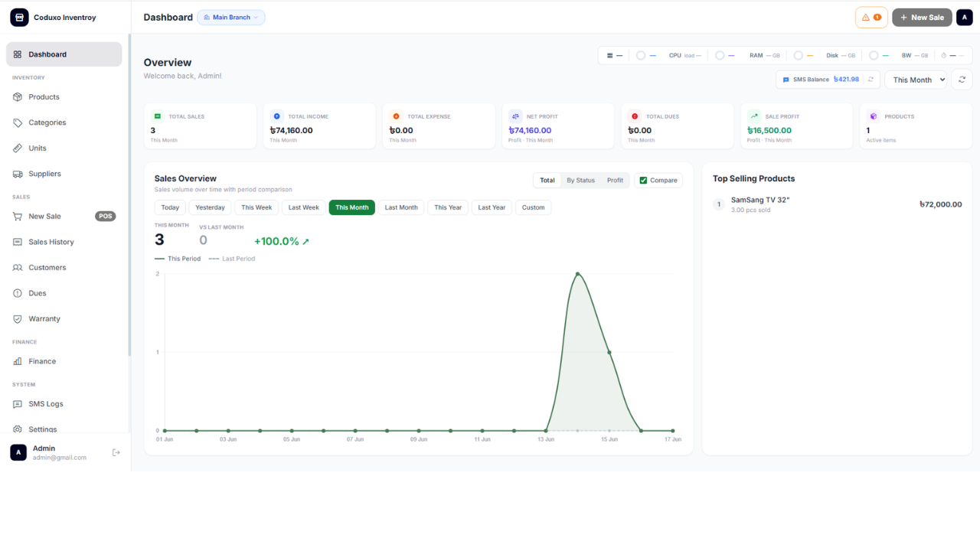This screenshot has width=980, height=551.
Task: Click the Total Dues red card icon
Action: tap(635, 116)
